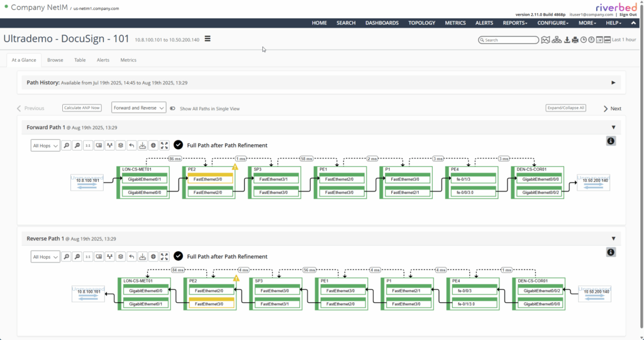
Task: Click the info icon on Forward Path 1
Action: (x=611, y=141)
